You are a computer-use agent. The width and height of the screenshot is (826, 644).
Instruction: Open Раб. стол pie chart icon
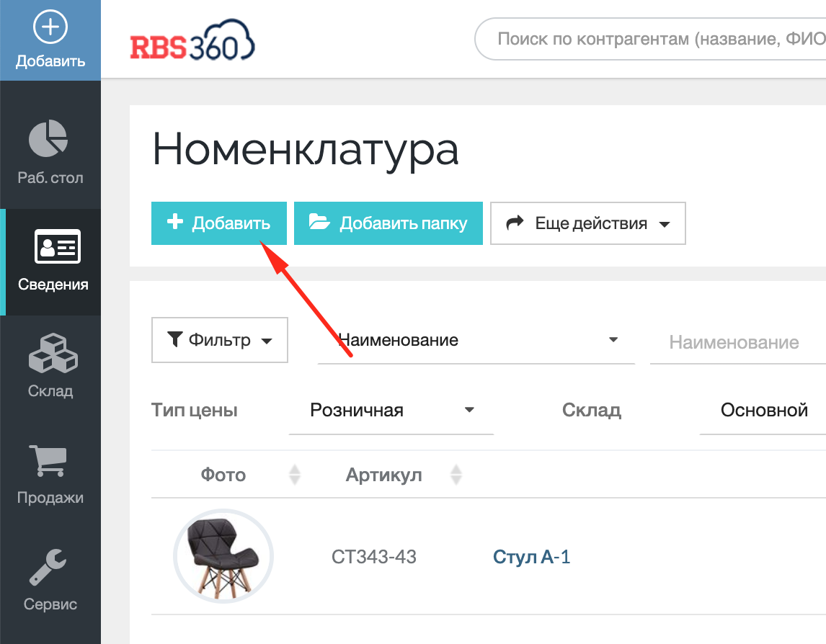point(48,139)
